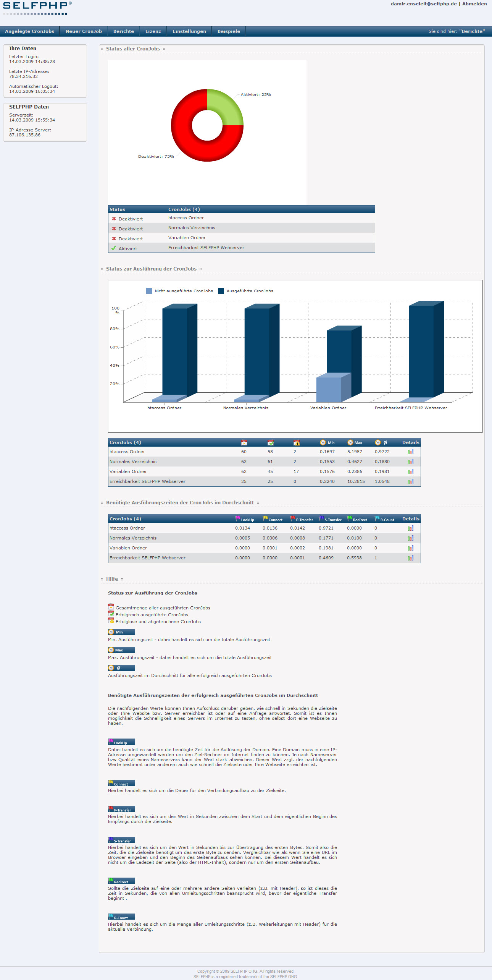Click the green activated checkmark status icon

coord(114,248)
